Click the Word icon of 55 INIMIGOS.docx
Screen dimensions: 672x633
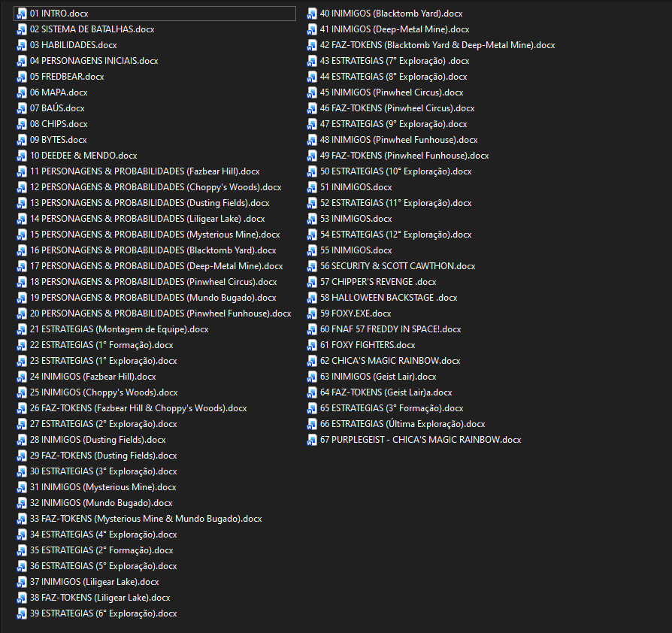(312, 250)
